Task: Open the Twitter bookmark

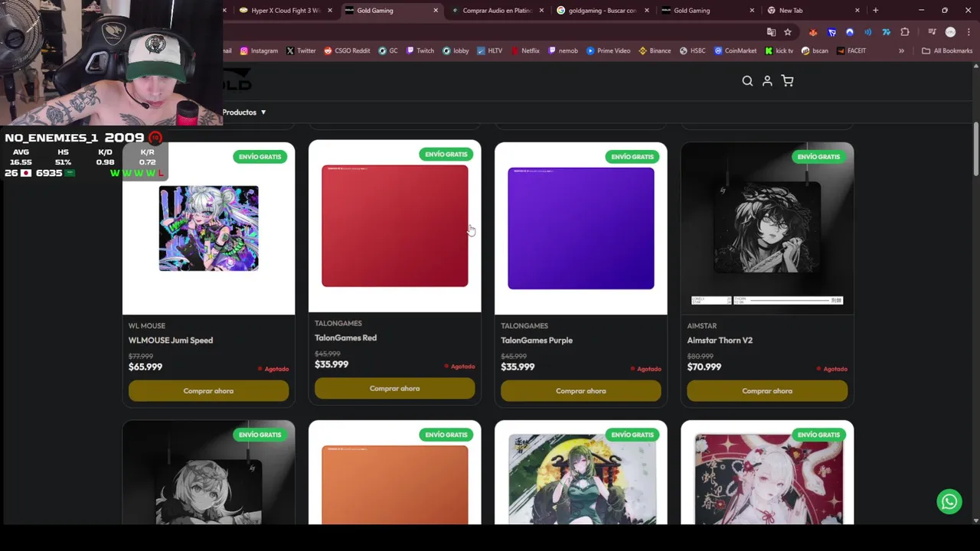Action: tap(301, 51)
